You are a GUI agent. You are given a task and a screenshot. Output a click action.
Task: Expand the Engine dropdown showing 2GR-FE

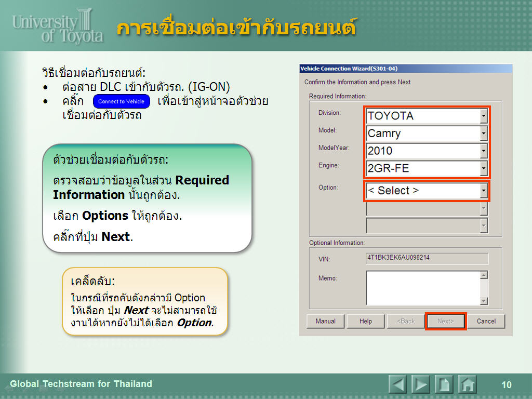click(427, 168)
